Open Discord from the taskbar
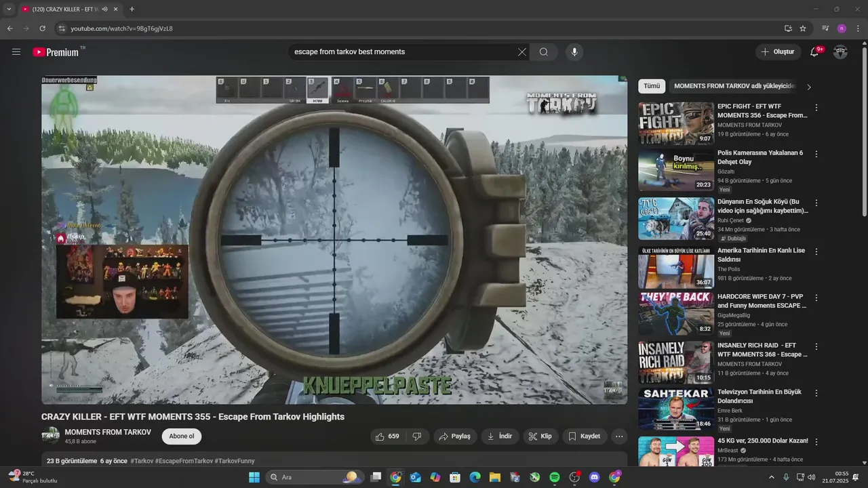The height and width of the screenshot is (488, 868). click(x=595, y=477)
